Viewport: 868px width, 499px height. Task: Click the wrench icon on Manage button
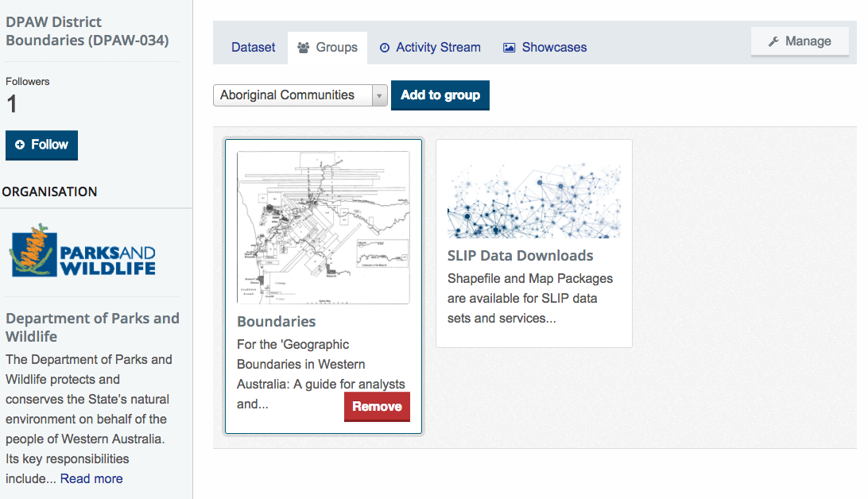(x=773, y=41)
